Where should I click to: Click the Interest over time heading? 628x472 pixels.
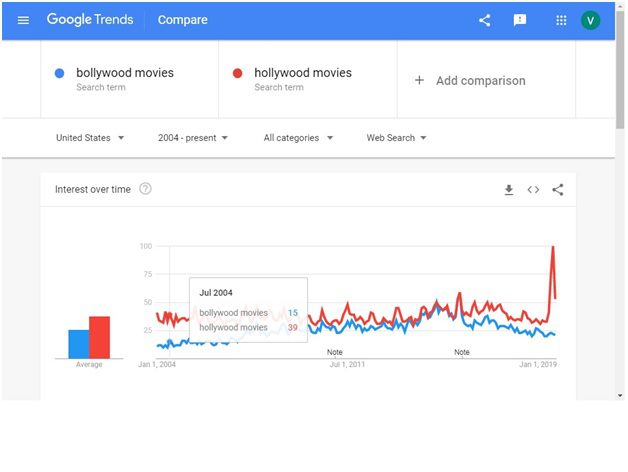click(93, 189)
